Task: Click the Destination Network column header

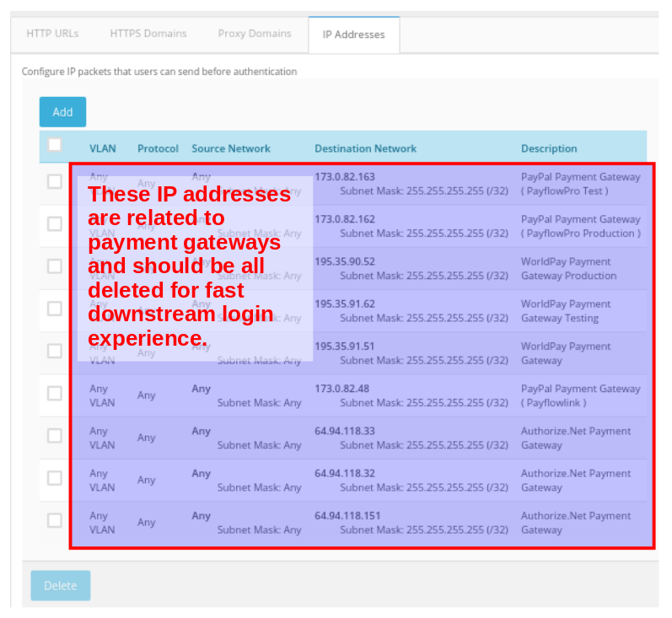Action: coord(366,148)
